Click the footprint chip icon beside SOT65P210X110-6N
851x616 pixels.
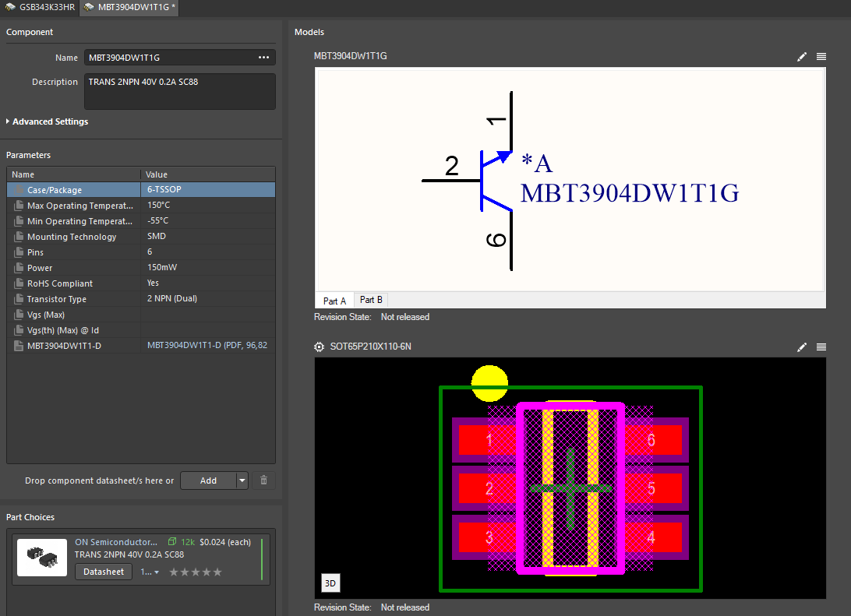(319, 347)
